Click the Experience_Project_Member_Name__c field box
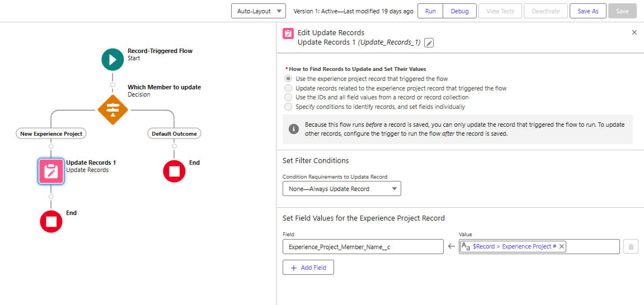 (x=363, y=246)
